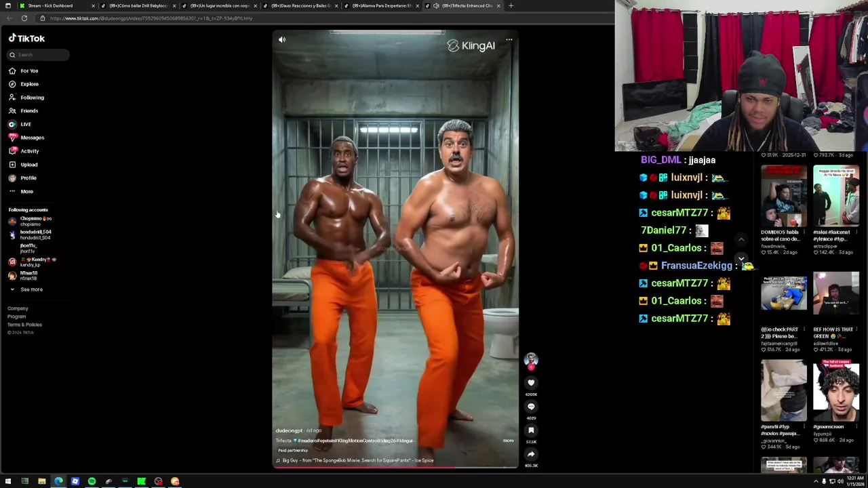Open the Terms & Policies footer link

(x=24, y=325)
